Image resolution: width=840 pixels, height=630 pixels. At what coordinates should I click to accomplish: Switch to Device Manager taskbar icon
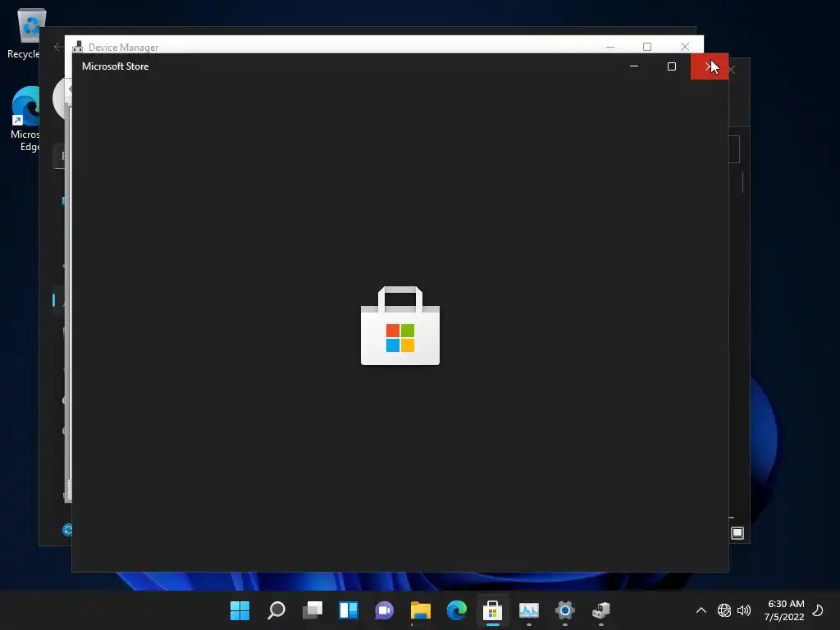click(600, 610)
